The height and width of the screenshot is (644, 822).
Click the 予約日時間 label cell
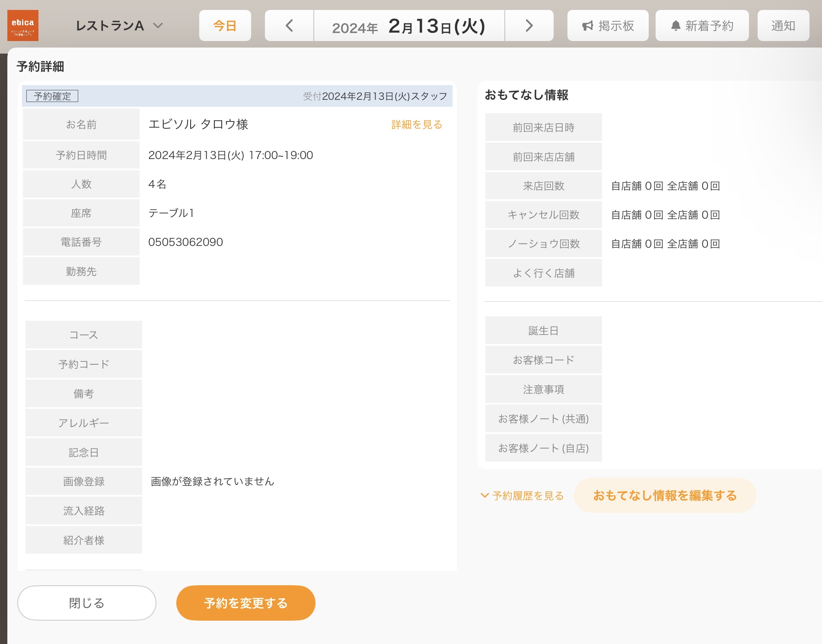[x=81, y=155]
